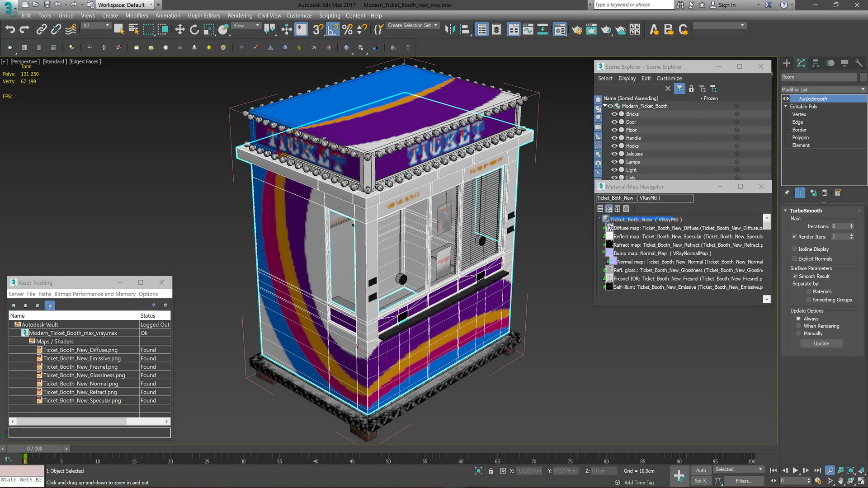This screenshot has height=488, width=868.
Task: Click the Set K. button
Action: (701, 481)
